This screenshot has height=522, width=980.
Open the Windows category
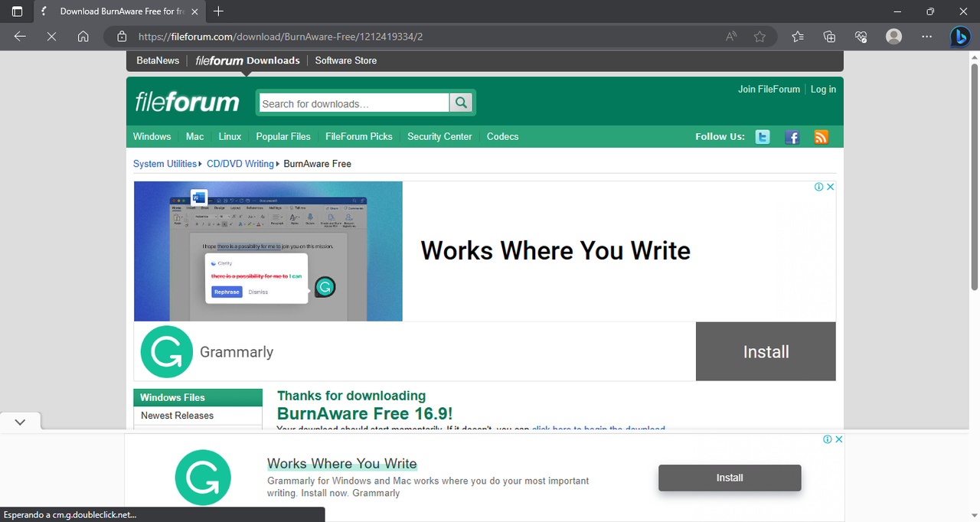pyautogui.click(x=152, y=136)
